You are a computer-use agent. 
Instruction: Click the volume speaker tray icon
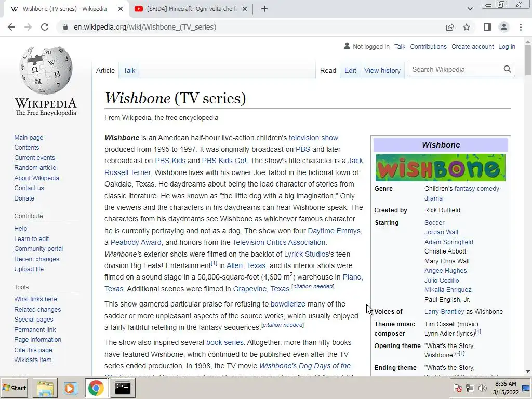(482, 388)
